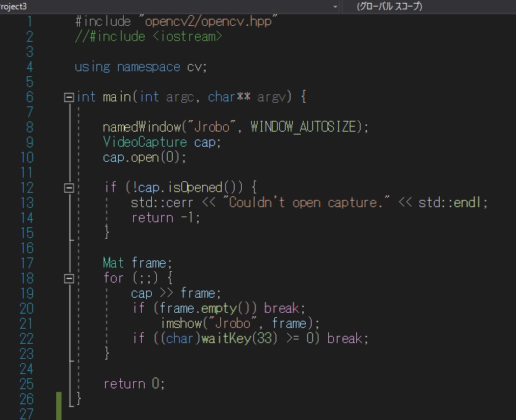Click the VideoCapture type name
Screen dimensions: 516x420
[145, 142]
